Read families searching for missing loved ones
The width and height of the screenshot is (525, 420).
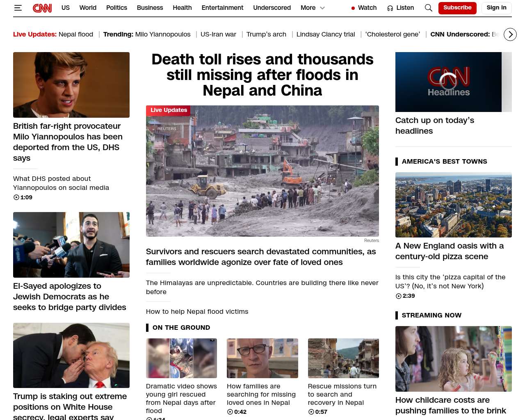click(261, 394)
